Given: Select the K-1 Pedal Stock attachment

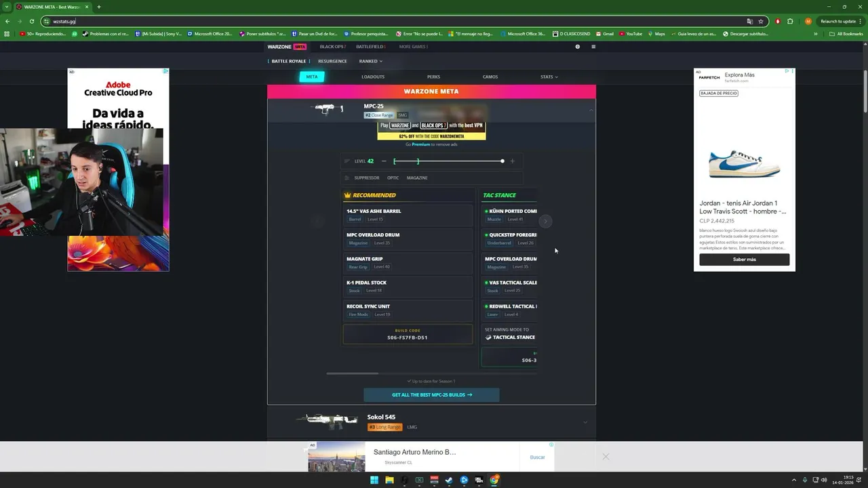Looking at the screenshot, I should [408, 286].
